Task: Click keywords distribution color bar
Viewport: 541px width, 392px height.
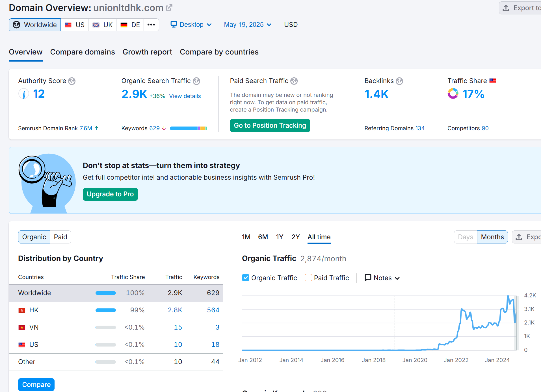Action: coord(189,128)
